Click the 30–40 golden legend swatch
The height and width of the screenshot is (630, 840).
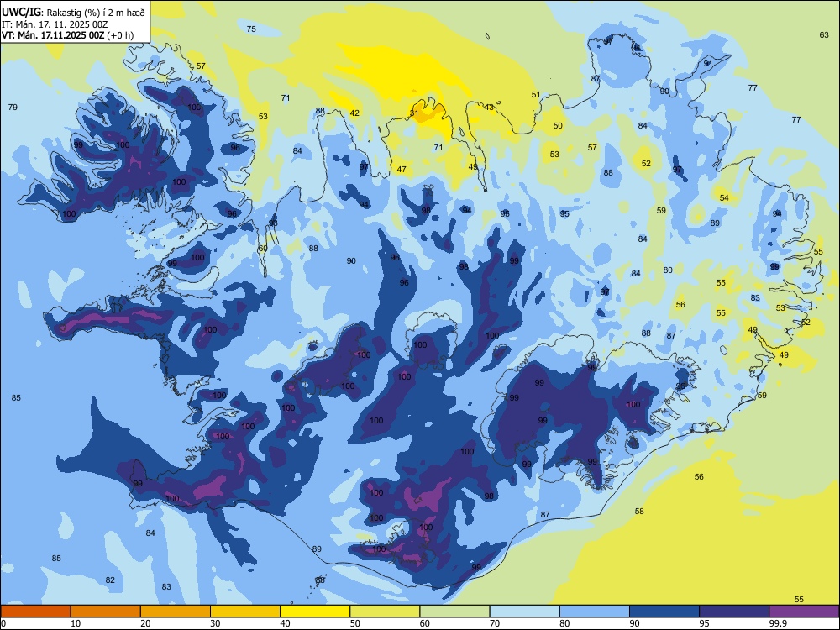tap(245, 612)
